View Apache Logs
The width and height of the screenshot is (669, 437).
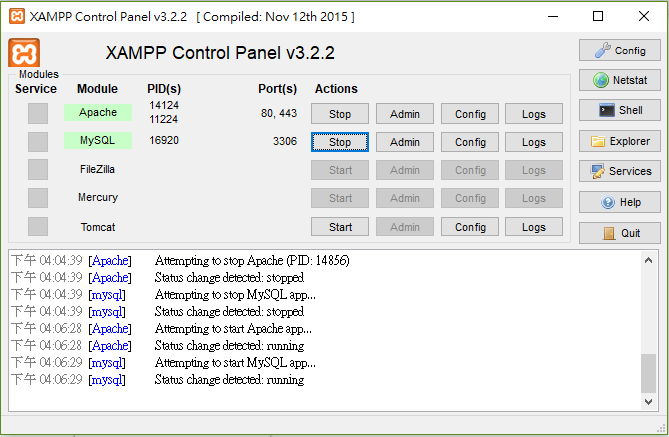[x=534, y=114]
